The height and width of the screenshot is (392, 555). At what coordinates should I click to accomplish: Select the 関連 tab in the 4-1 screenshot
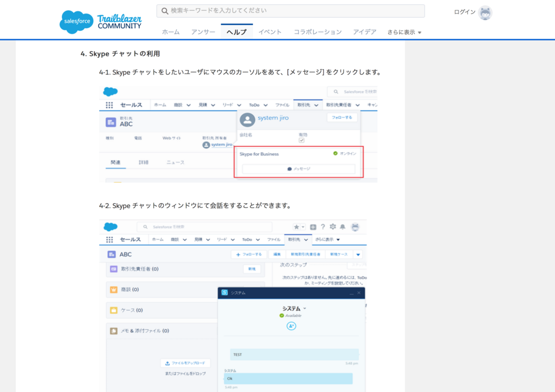115,162
